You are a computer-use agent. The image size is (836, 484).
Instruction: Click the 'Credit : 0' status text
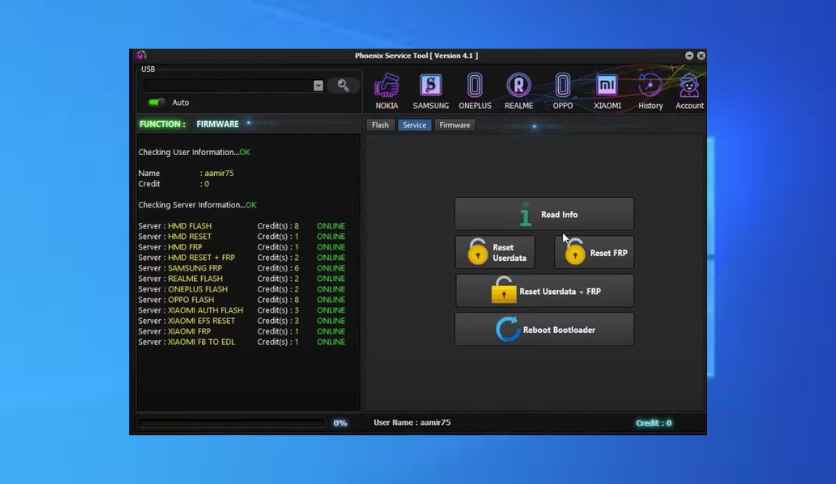654,423
